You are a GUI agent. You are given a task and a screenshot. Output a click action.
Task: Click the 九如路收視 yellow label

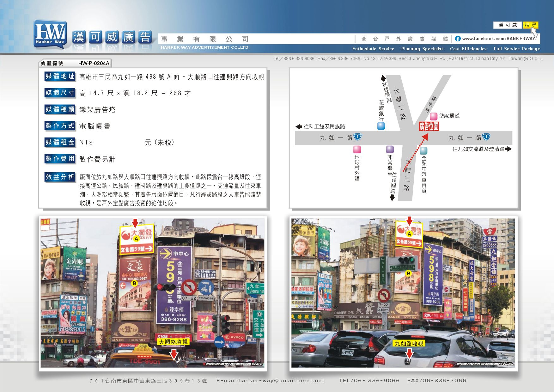[x=409, y=343]
